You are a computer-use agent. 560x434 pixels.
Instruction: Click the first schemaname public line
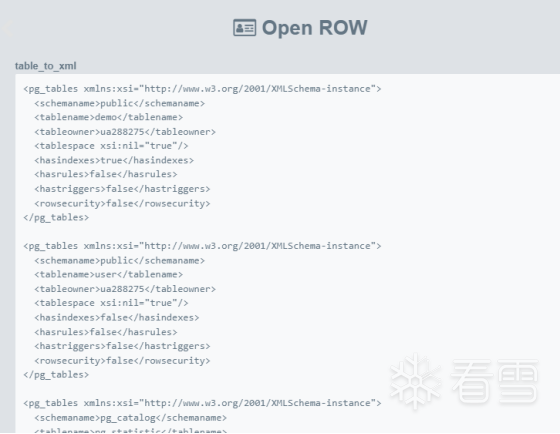[120, 103]
